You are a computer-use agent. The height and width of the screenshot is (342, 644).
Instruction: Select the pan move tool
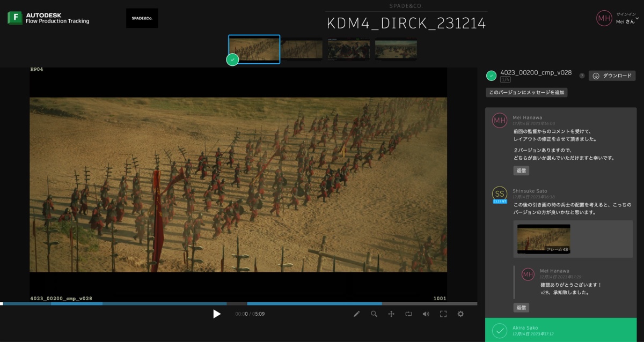click(391, 314)
